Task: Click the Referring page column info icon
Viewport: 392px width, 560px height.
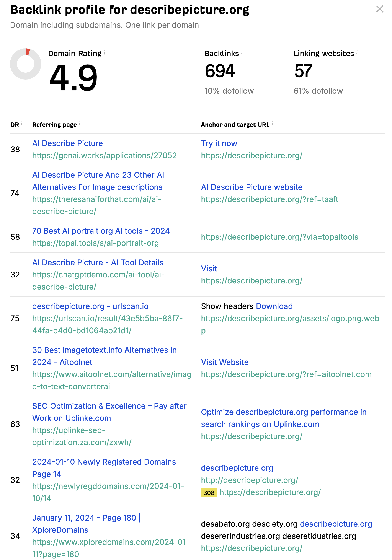Action: 80,123
